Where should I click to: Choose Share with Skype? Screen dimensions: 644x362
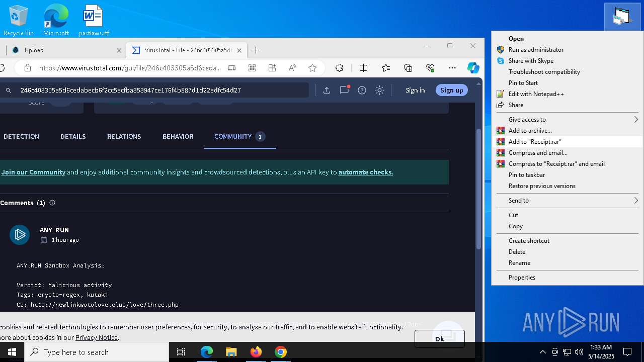pos(567,61)
